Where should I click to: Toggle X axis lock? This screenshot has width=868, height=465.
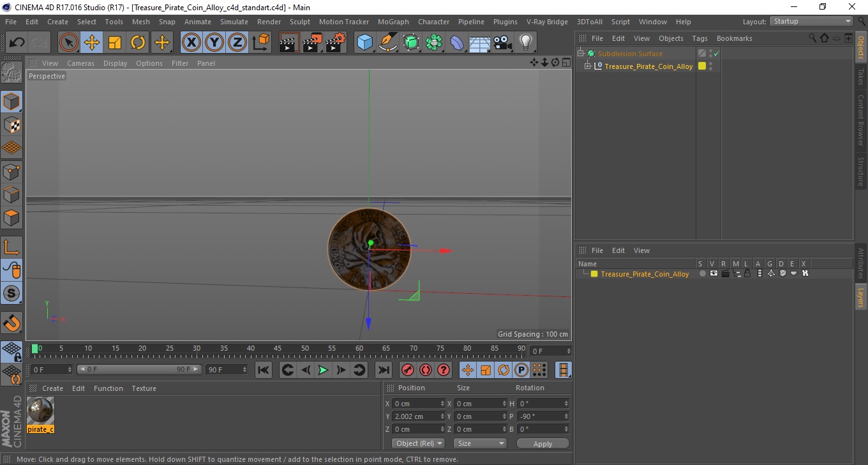point(191,43)
